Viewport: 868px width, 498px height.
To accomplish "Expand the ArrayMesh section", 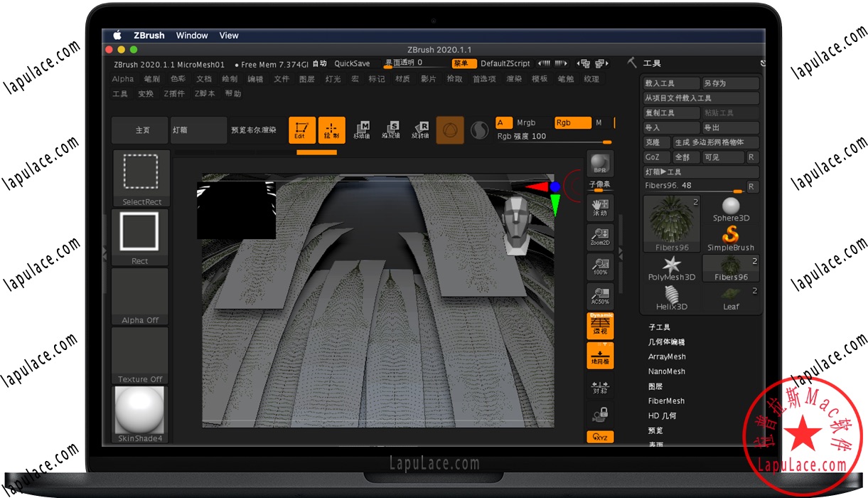I will click(667, 357).
